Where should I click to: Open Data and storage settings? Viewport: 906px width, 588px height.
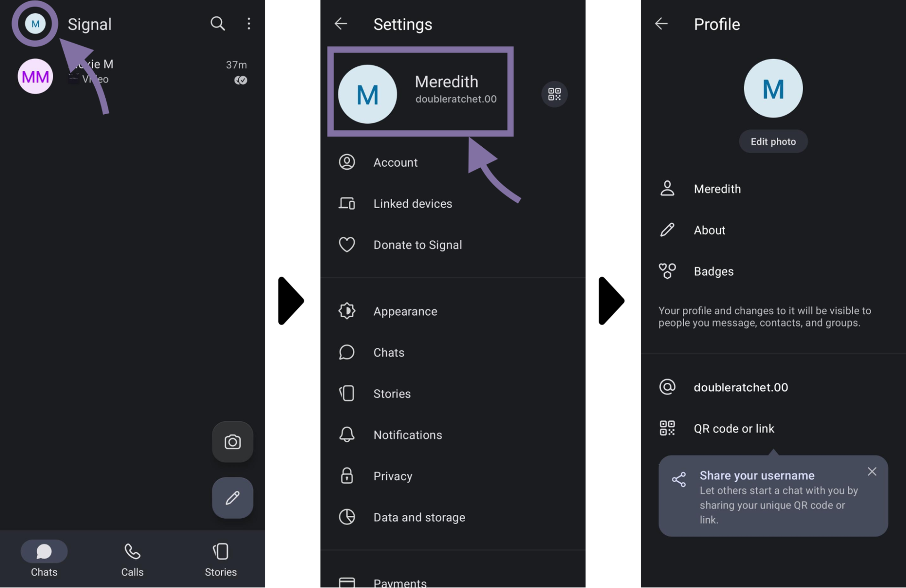(453, 517)
